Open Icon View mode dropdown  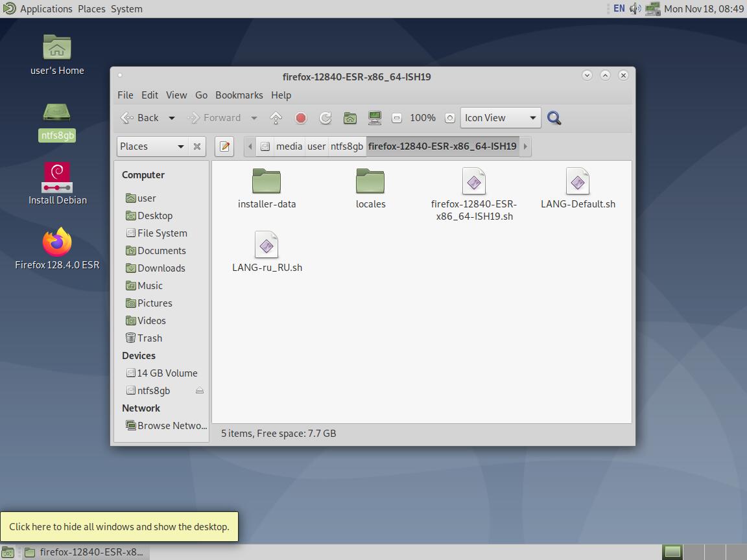click(x=500, y=117)
